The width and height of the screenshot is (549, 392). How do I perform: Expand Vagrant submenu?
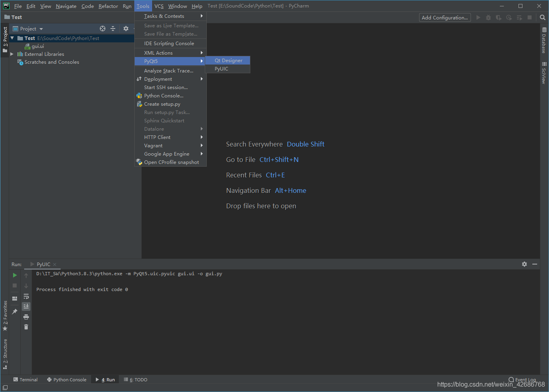click(170, 146)
